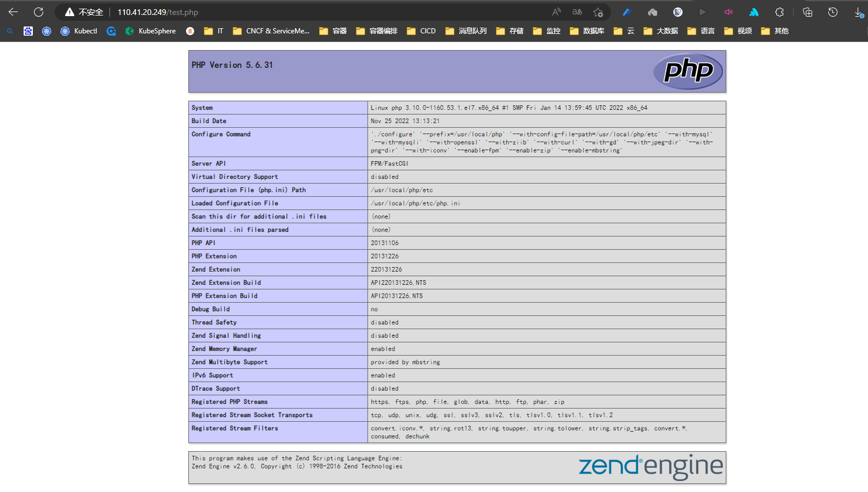Open the orange B bookmark icon
The width and height of the screenshot is (868, 492).
point(190,31)
